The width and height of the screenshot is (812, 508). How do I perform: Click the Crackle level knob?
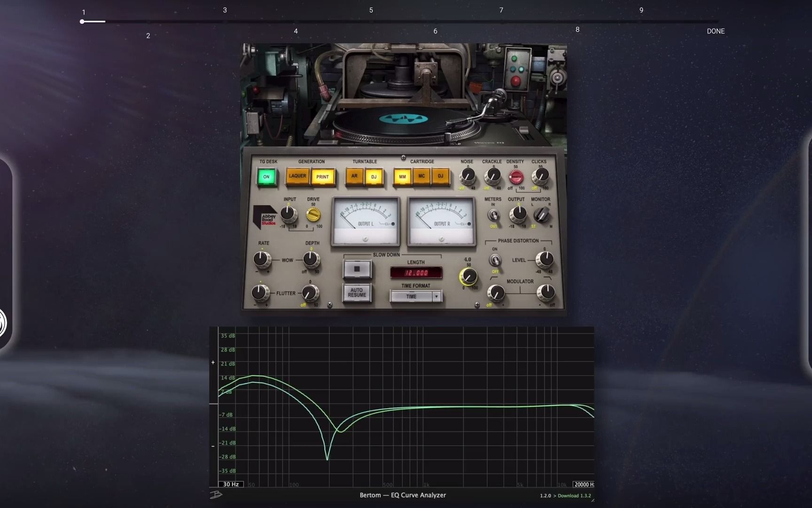click(x=492, y=176)
